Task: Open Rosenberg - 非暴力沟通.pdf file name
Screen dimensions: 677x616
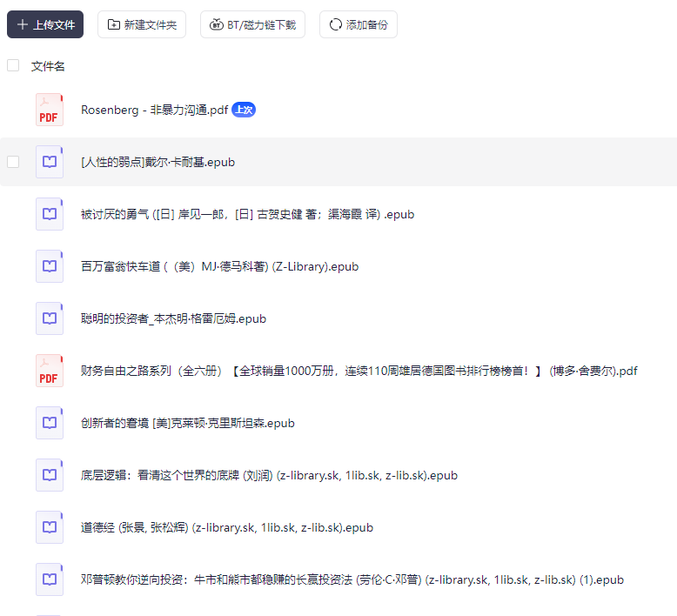Action: click(154, 110)
